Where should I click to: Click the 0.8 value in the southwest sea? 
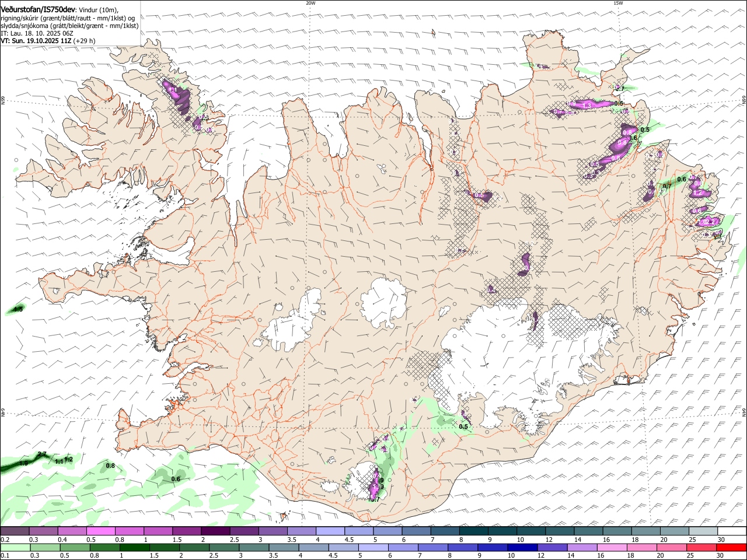110,466
